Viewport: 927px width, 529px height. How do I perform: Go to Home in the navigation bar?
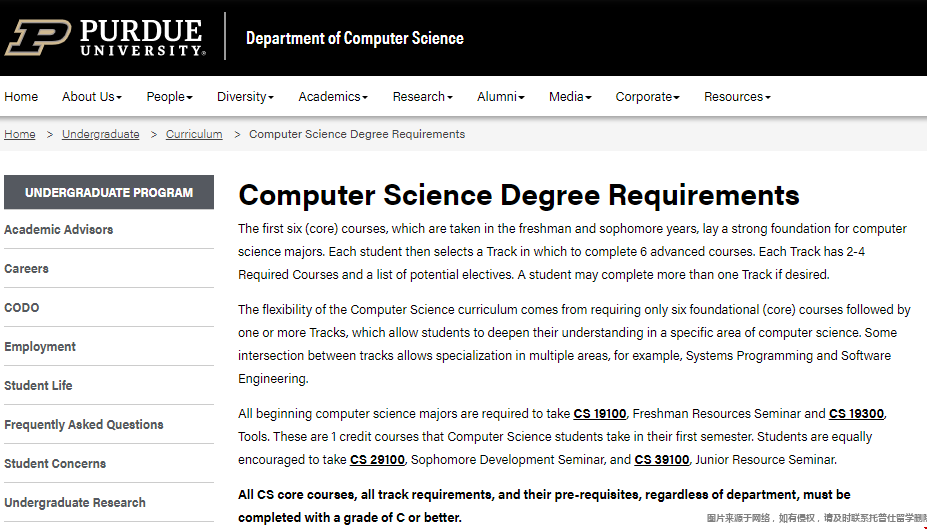click(21, 96)
